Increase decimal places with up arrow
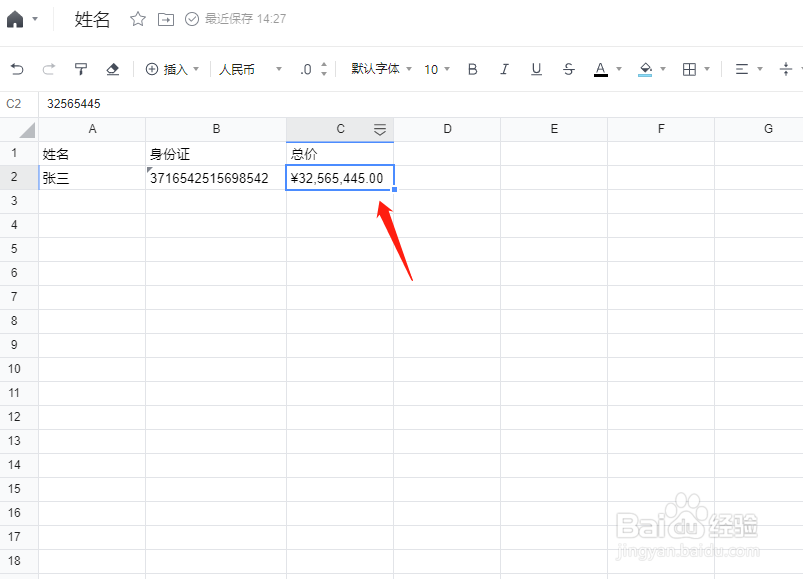Screen dimensions: 803x579 pos(324,65)
